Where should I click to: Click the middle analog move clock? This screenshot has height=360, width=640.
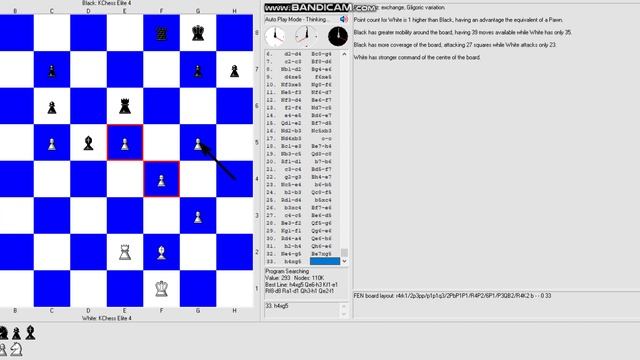pos(306,36)
